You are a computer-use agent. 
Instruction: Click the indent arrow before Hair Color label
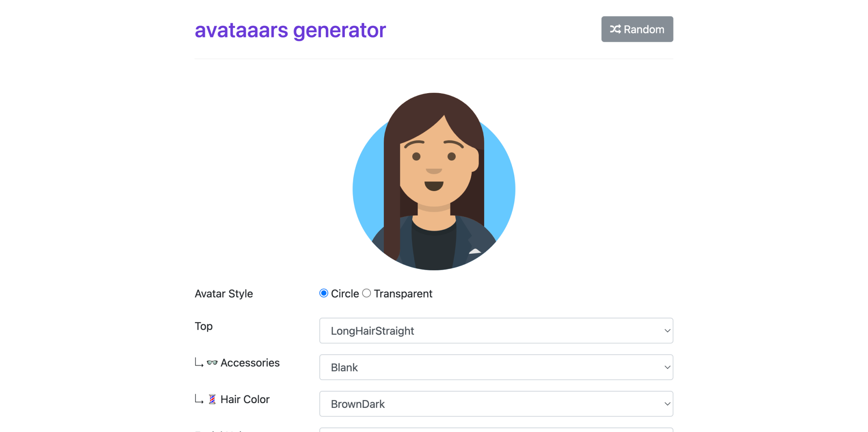click(x=199, y=399)
